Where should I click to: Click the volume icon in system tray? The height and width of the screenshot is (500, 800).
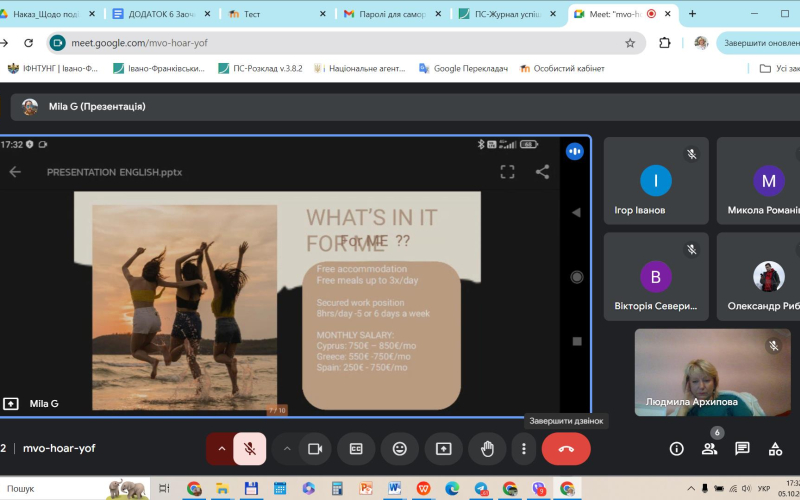(746, 489)
